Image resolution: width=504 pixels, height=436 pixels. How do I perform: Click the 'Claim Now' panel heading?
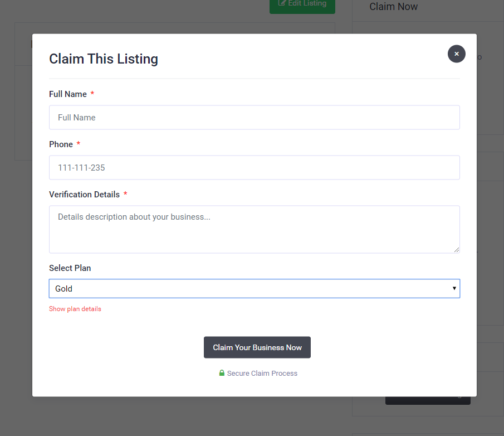tap(393, 6)
